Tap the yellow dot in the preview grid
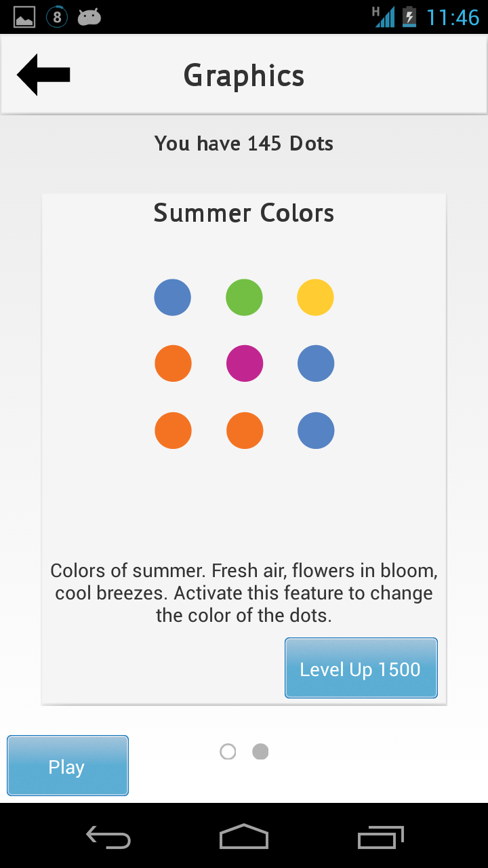The width and height of the screenshot is (488, 868). click(315, 297)
